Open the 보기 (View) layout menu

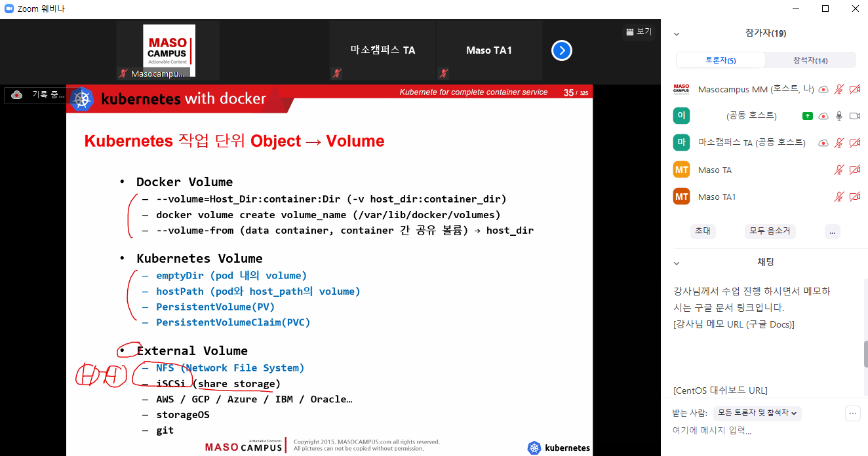pos(639,31)
